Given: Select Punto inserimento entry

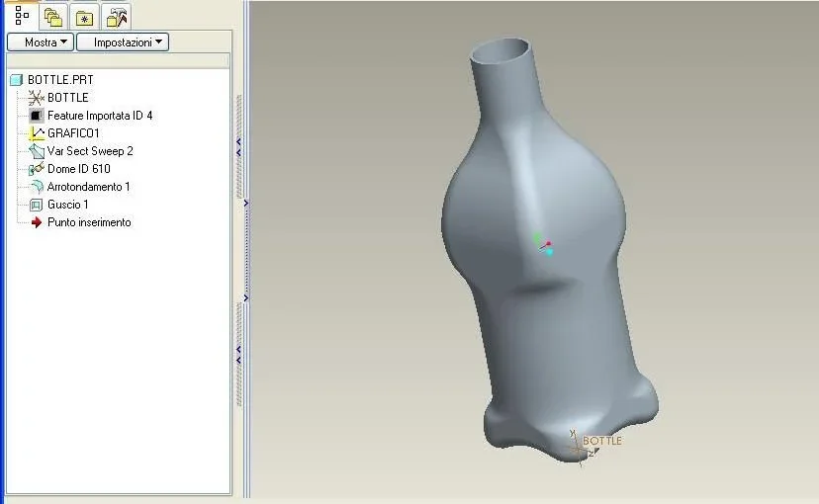Looking at the screenshot, I should 89,222.
